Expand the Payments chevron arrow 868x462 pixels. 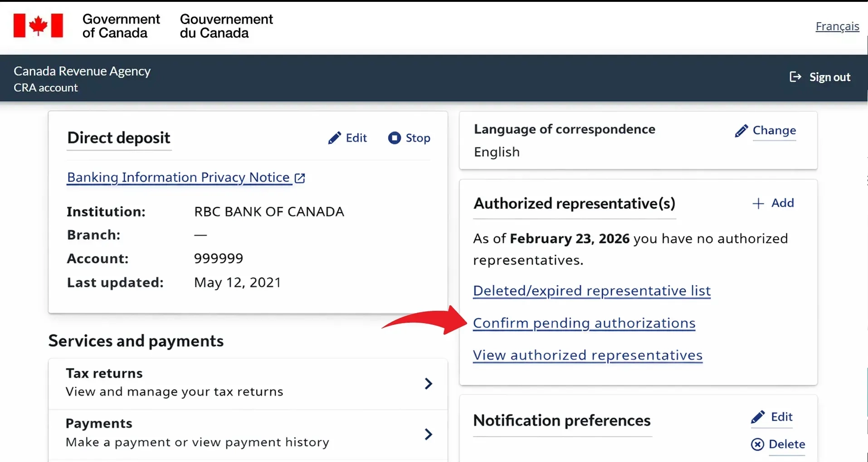428,434
